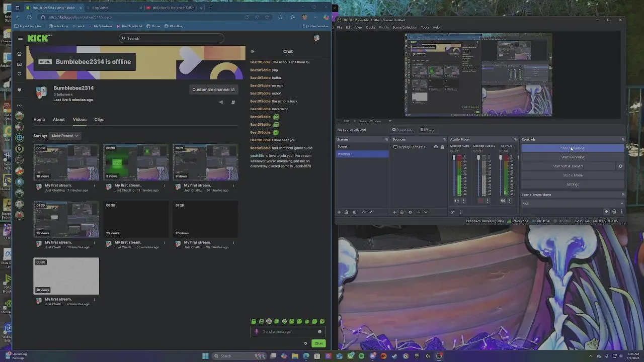
Task: Click Kick search input field
Action: pyautogui.click(x=172, y=38)
